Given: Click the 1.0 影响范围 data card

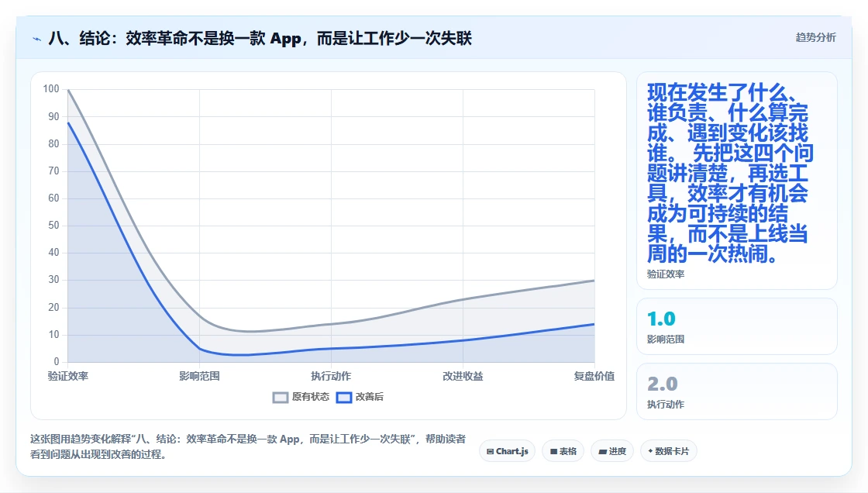Looking at the screenshot, I should click(x=737, y=326).
